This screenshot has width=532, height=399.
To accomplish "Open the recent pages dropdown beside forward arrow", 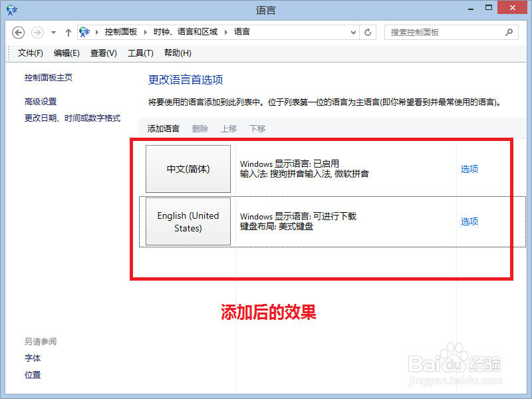I will point(53,31).
